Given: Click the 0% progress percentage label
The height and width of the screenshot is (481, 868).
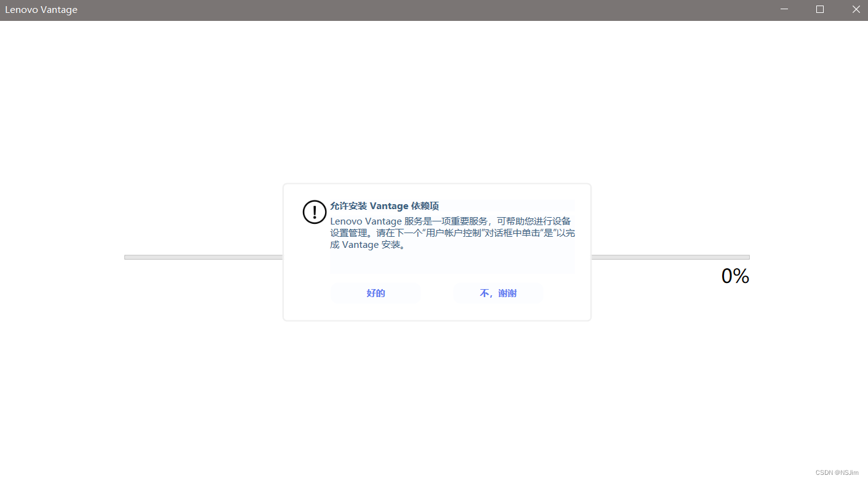Looking at the screenshot, I should point(735,276).
